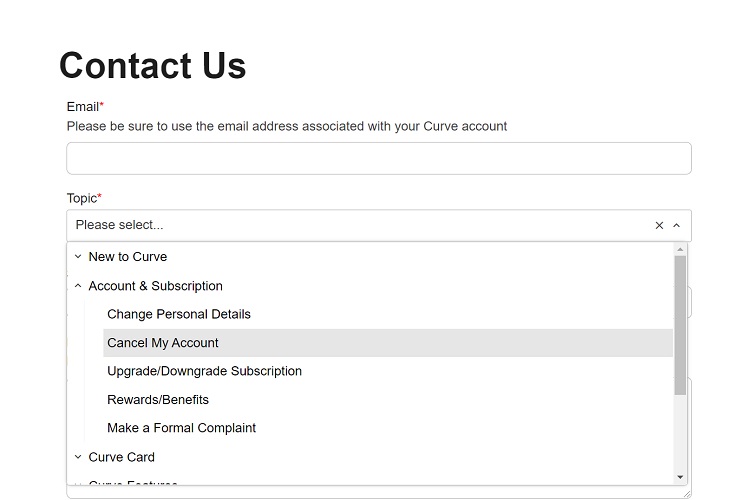
Task: Collapse the Topic dropdown caret
Action: (x=677, y=226)
